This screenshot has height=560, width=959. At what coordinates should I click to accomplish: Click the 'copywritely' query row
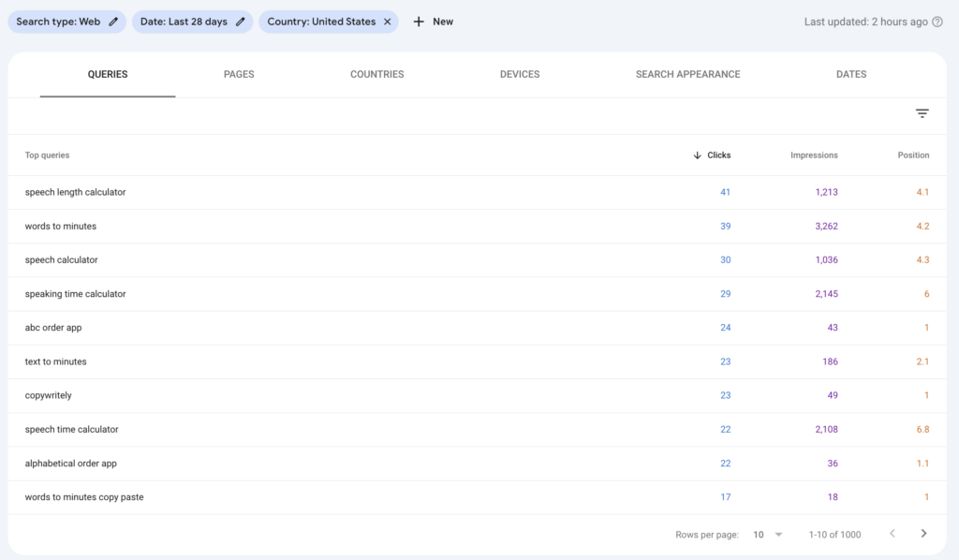pos(49,395)
